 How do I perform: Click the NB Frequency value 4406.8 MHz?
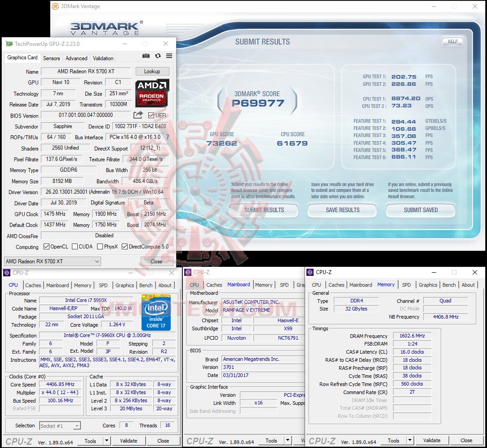[x=446, y=317]
